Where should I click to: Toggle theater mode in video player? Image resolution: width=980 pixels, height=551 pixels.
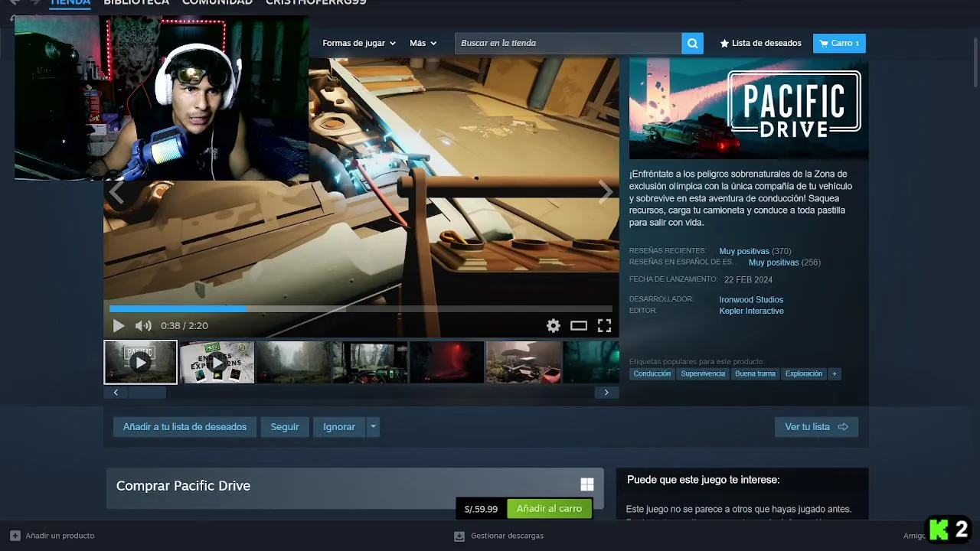579,326
